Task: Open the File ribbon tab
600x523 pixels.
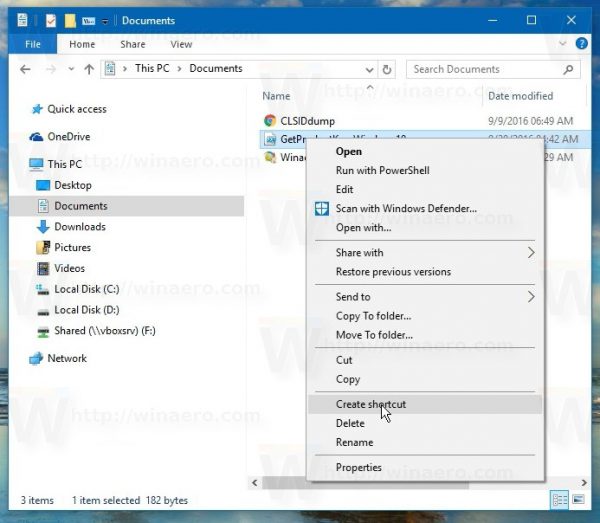Action: pos(33,44)
